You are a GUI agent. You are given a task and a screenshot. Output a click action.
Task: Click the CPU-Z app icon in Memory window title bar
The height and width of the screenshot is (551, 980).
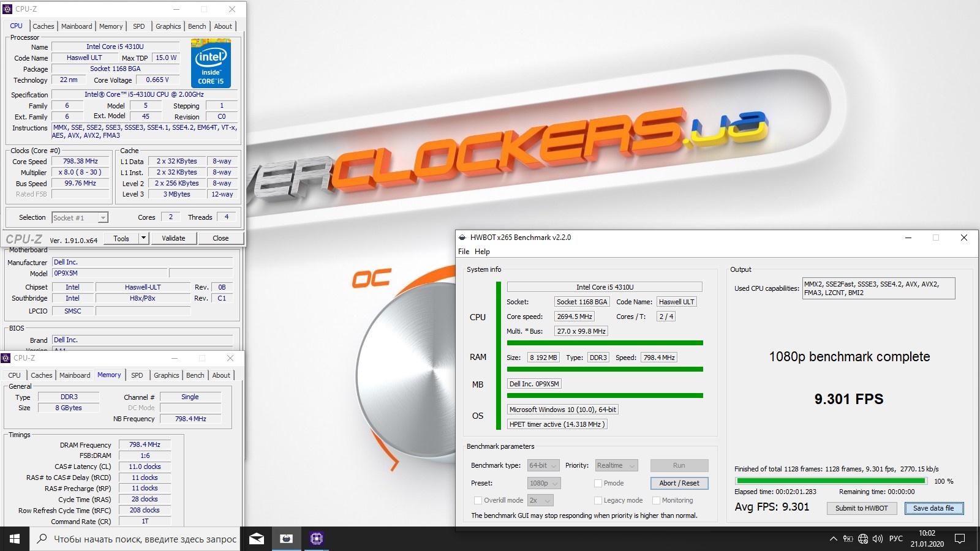(6, 358)
